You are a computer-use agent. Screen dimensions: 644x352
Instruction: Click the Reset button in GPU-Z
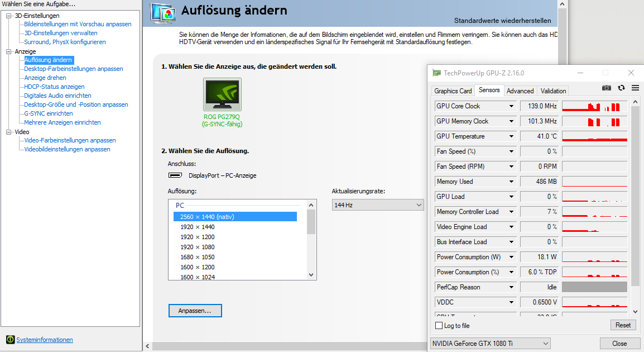point(623,325)
